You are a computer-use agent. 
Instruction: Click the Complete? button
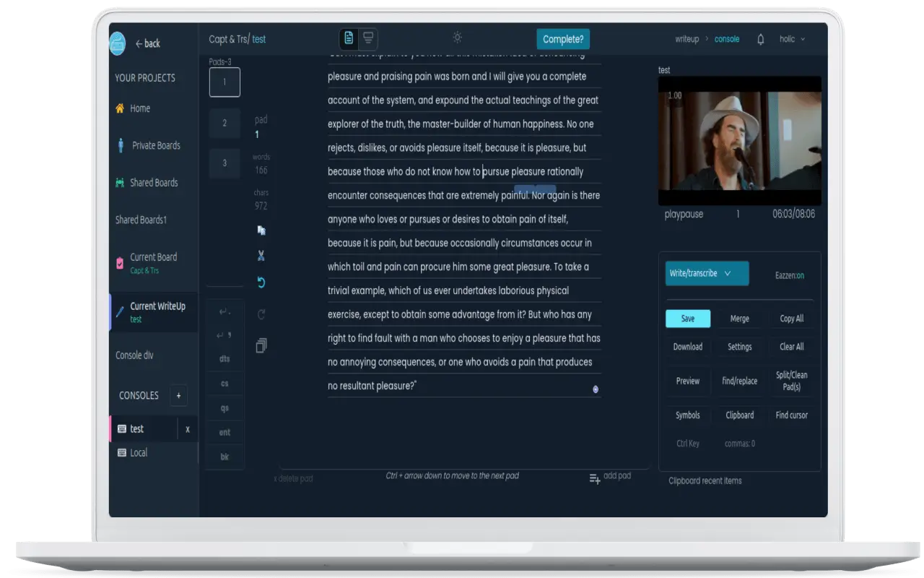[563, 40]
